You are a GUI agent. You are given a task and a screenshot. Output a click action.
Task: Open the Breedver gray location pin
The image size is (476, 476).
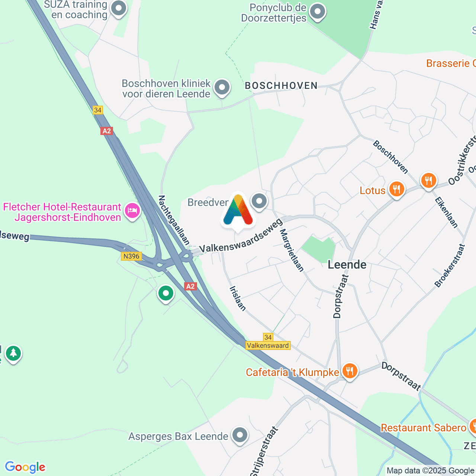point(259,202)
